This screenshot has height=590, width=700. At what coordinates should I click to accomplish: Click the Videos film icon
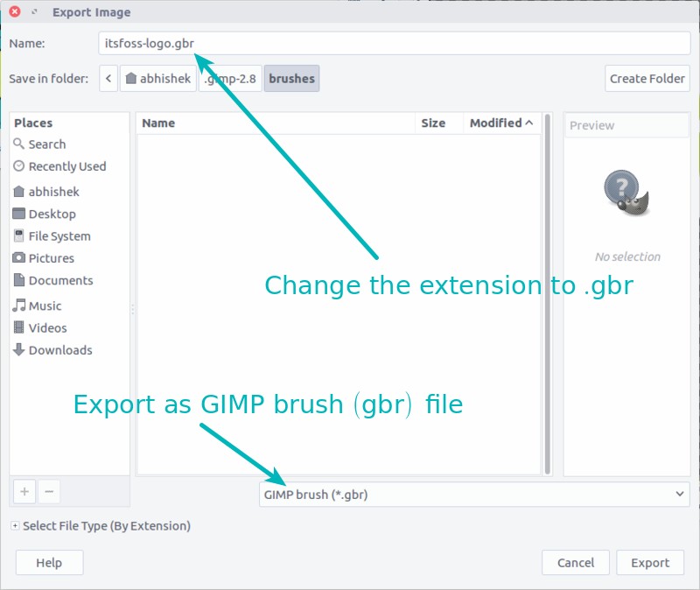point(18,327)
